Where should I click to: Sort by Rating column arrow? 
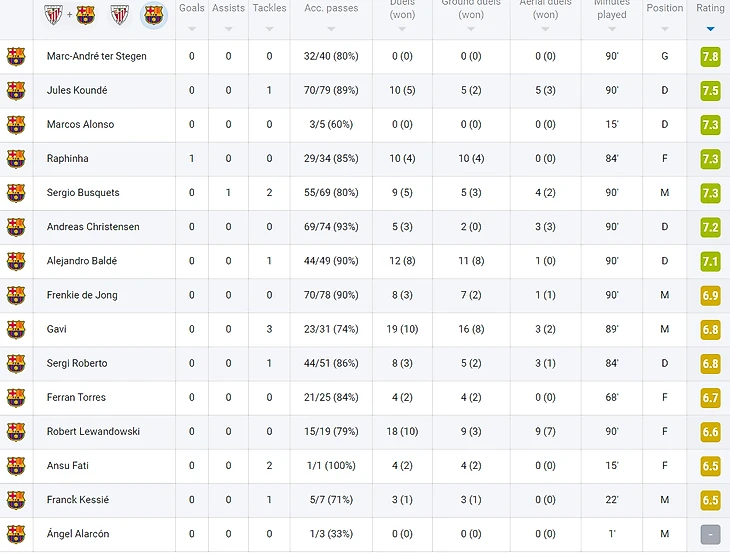pos(710,28)
